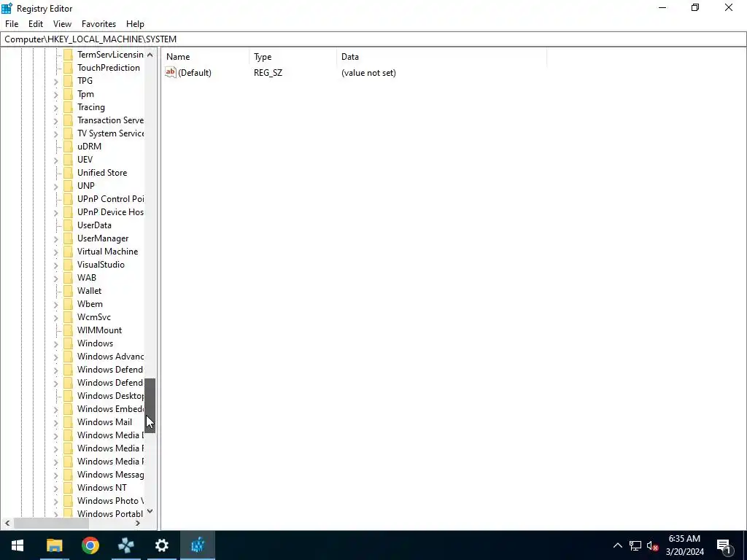Click the (Default) string value icon
747x560 pixels.
click(x=171, y=72)
